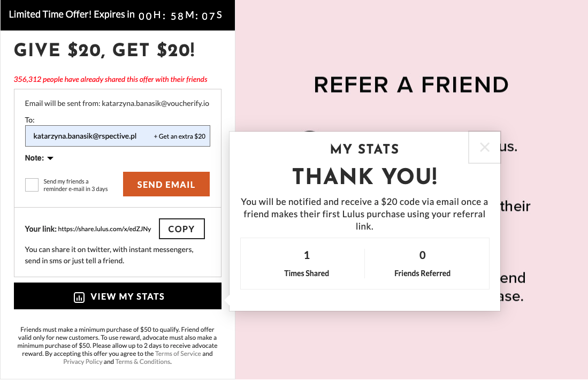Click the Times Shared stat count
This screenshot has height=381, width=588.
point(307,255)
